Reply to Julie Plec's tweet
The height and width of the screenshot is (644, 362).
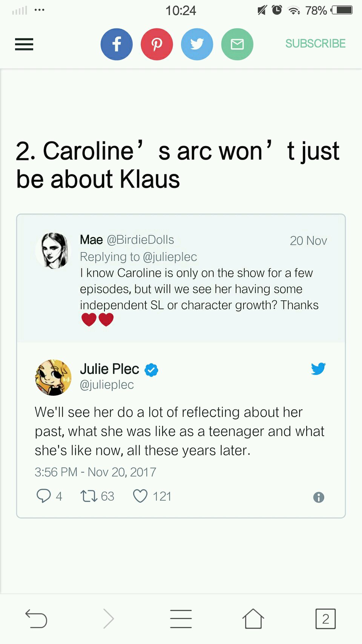[44, 496]
